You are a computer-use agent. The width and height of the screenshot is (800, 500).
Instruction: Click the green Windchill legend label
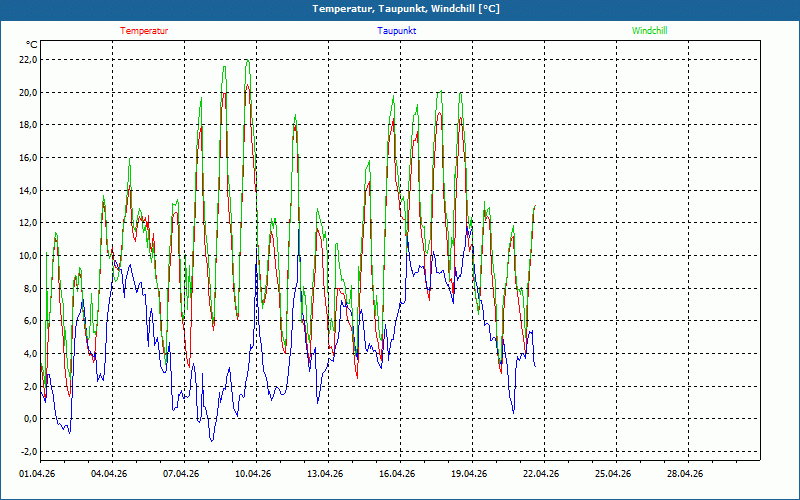(649, 31)
